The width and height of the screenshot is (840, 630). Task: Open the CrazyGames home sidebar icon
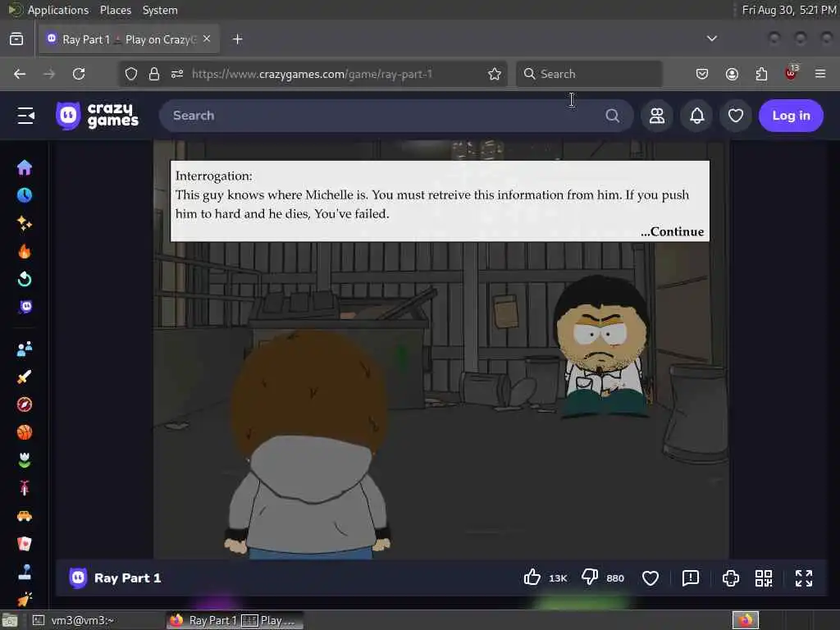point(25,167)
